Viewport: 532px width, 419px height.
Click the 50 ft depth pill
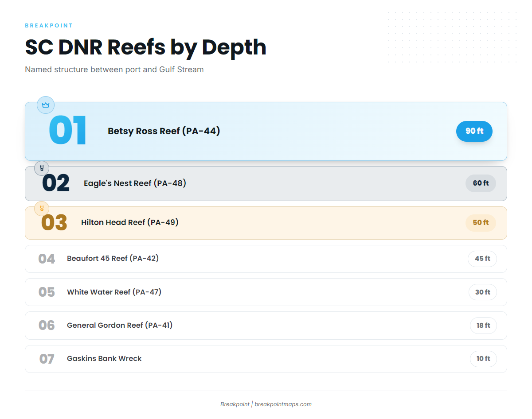[x=481, y=223]
